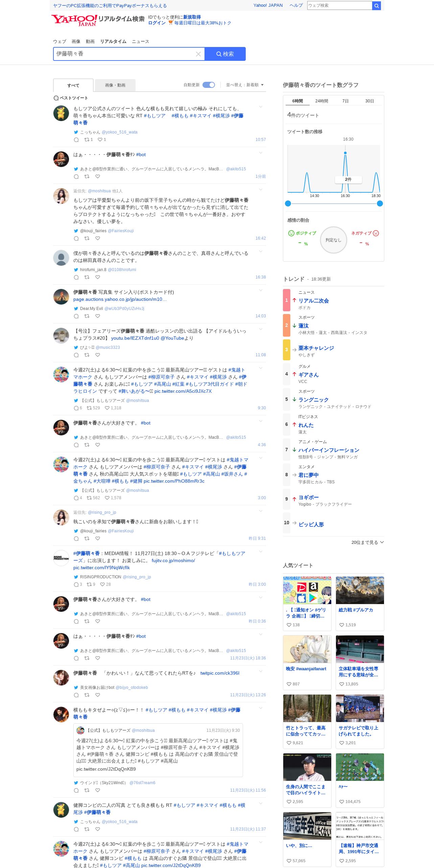This screenshot has height=868, width=434.
Task: Click Pikachu avatar of the 10:57 tweet
Action: pyautogui.click(x=61, y=113)
